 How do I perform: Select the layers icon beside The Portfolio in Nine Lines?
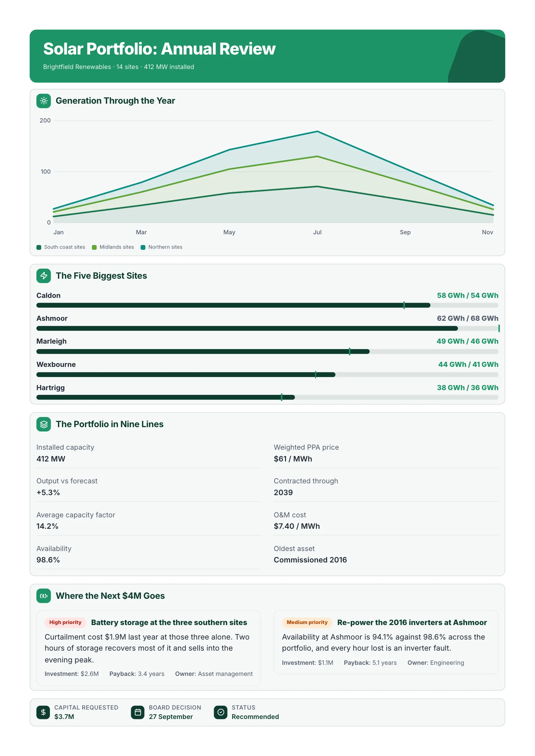pyautogui.click(x=44, y=424)
